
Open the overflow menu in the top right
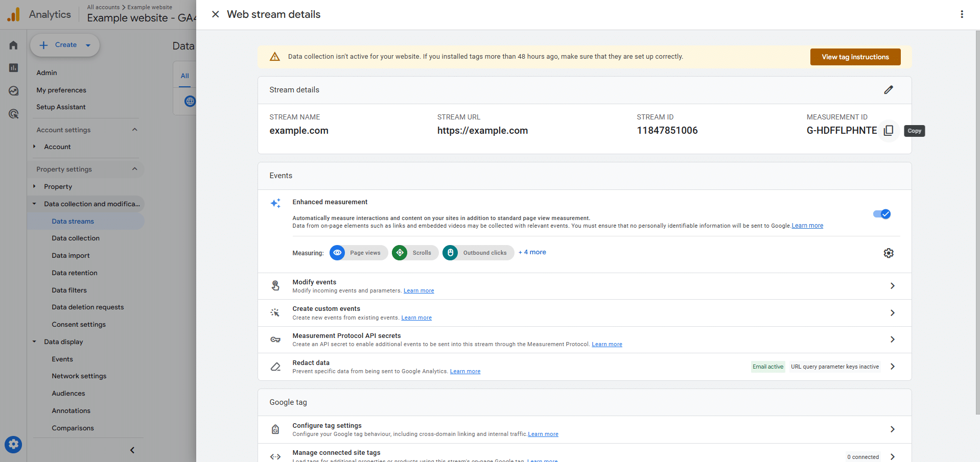962,14
